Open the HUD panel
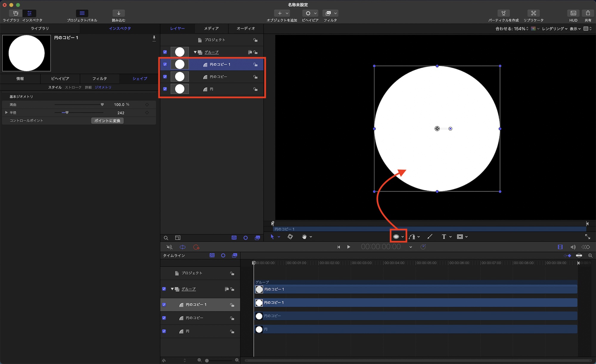Viewport: 596px width, 364px height. tap(573, 13)
